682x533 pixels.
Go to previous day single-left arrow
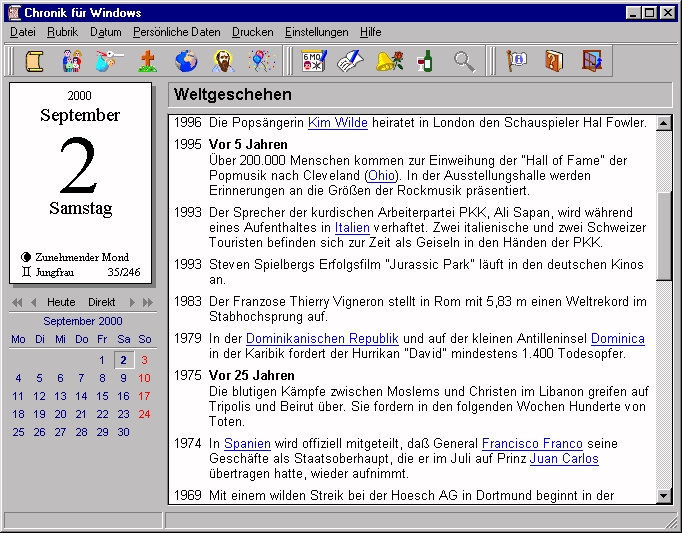click(33, 302)
